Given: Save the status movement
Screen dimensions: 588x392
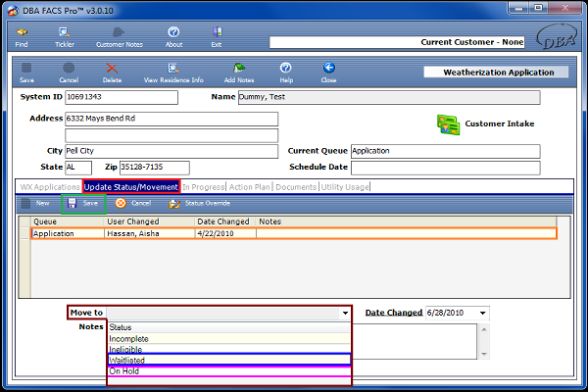Looking at the screenshot, I should 83,203.
